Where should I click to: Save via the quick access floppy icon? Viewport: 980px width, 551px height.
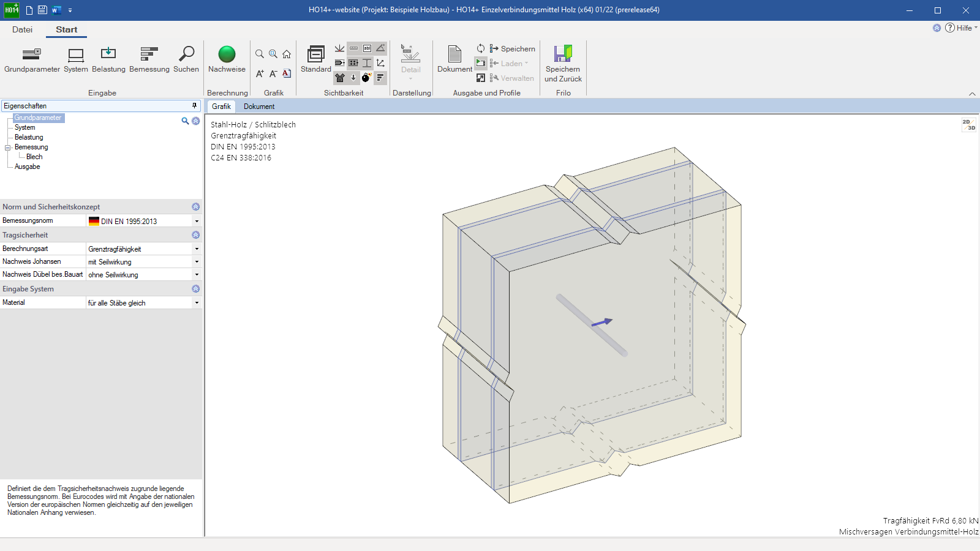click(x=42, y=10)
